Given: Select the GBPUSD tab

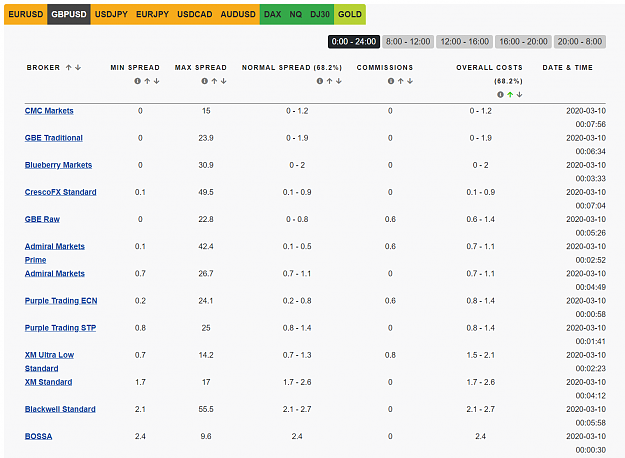Looking at the screenshot, I should (69, 14).
